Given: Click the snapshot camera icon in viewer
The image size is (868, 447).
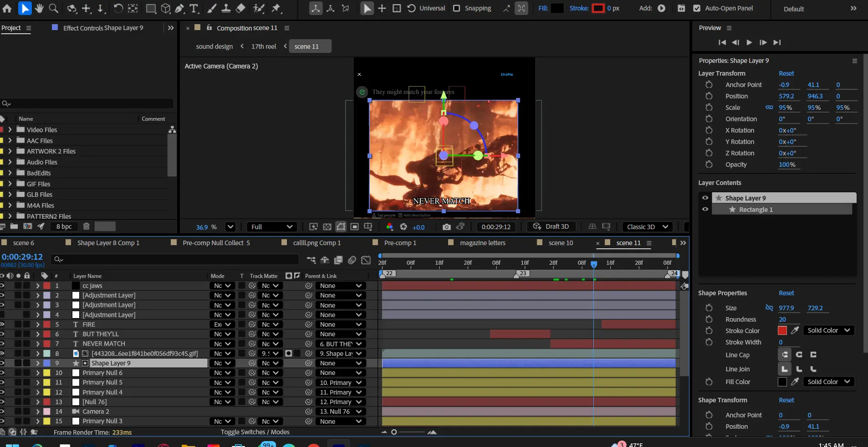Looking at the screenshot, I should pyautogui.click(x=446, y=227).
